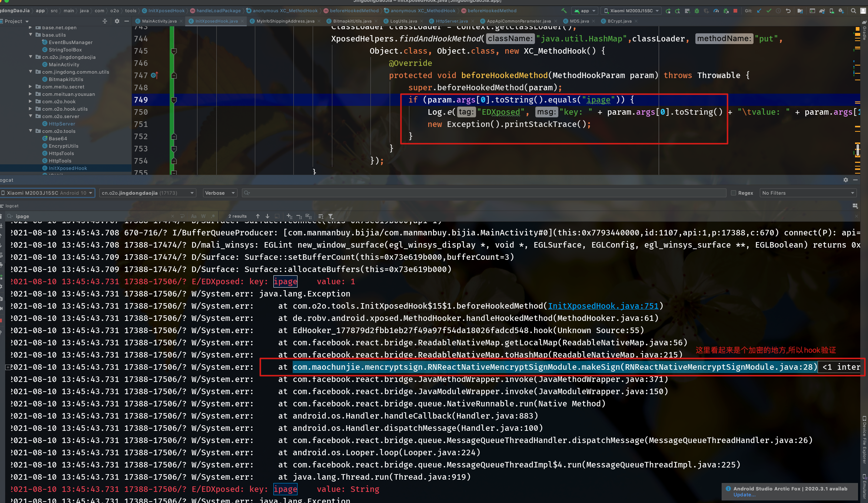
Task: Open Logcat panel gear settings
Action: click(846, 180)
